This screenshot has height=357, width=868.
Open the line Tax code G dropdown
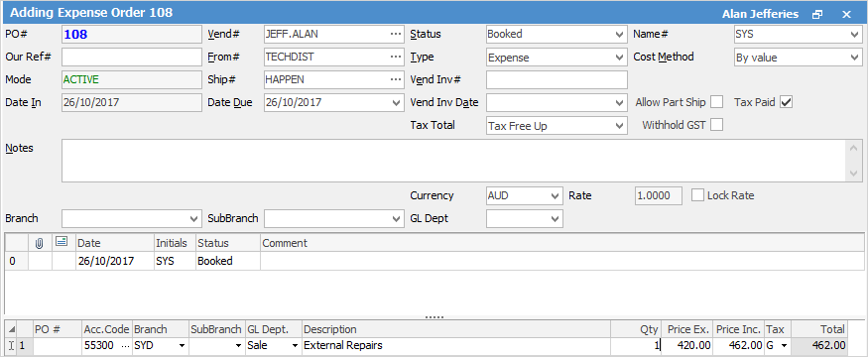[785, 346]
